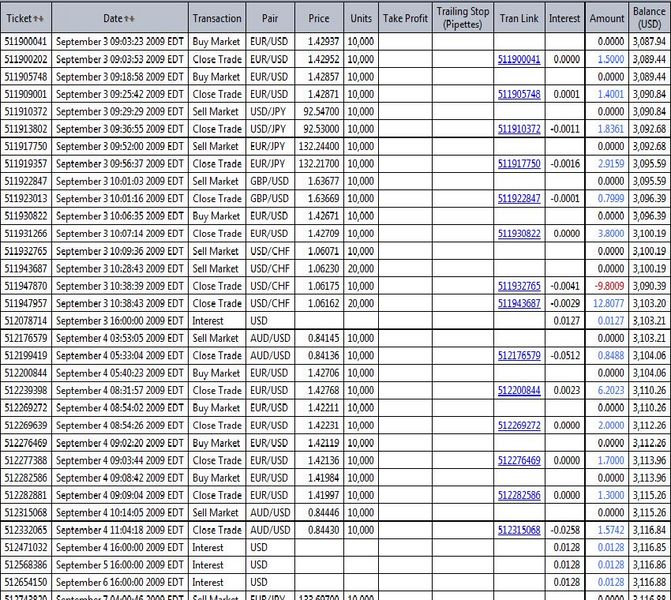Click the Trailing Stop (Pipettes) header
671x600 pixels.
click(461, 18)
